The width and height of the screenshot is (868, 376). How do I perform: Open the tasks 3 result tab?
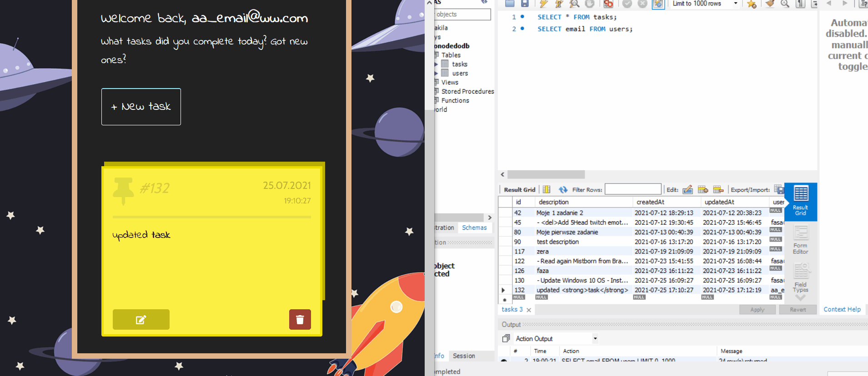pos(512,309)
